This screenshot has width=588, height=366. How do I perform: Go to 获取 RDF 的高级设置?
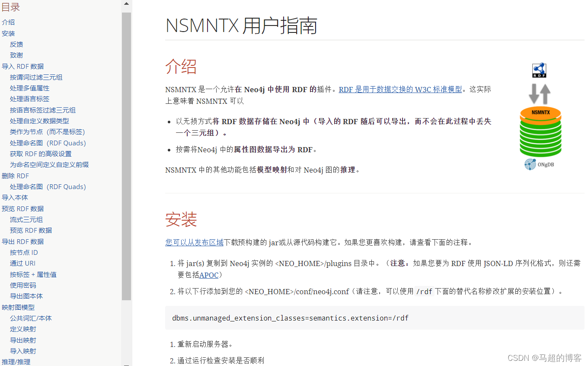pos(41,154)
